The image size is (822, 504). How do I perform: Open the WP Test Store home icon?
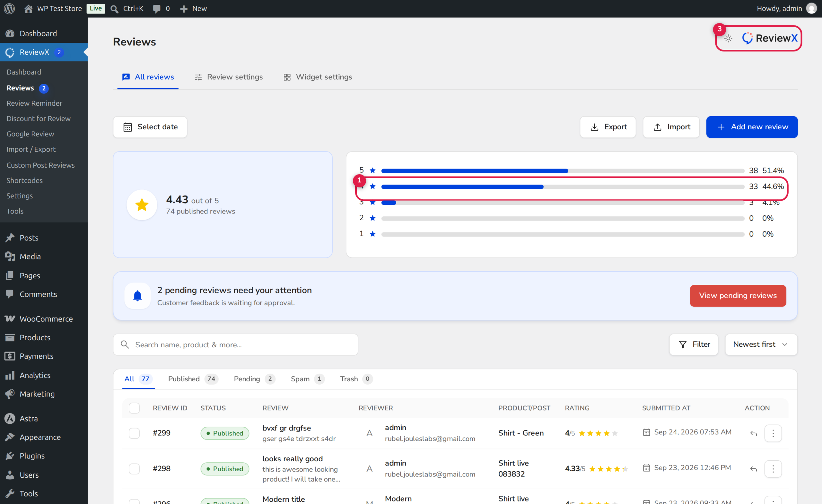pos(28,9)
